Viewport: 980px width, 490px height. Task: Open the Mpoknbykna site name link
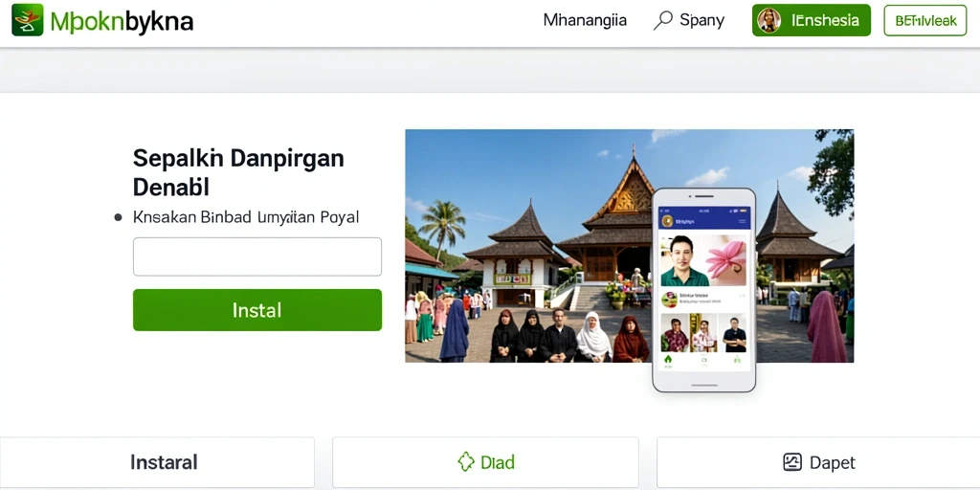(x=122, y=22)
